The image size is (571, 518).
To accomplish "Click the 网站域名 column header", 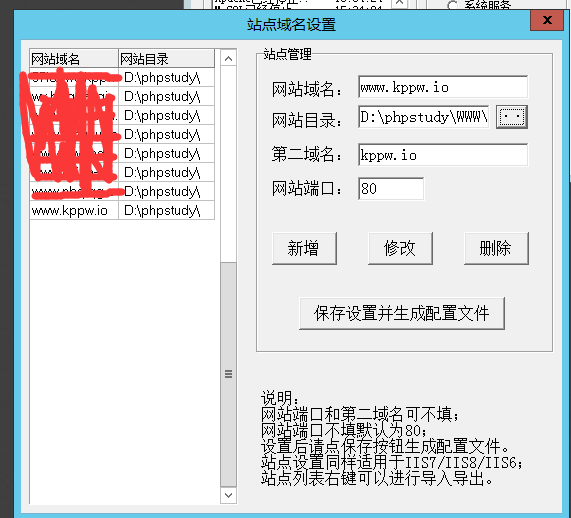I will coord(74,58).
